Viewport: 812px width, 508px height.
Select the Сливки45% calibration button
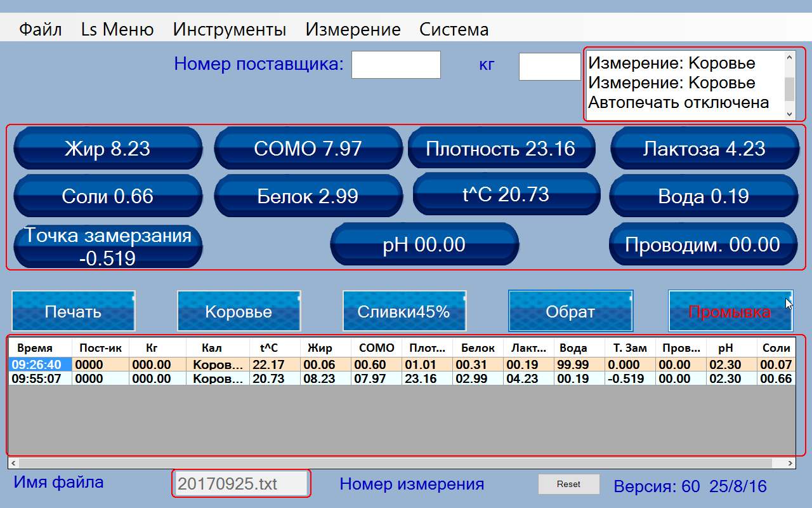(x=404, y=311)
